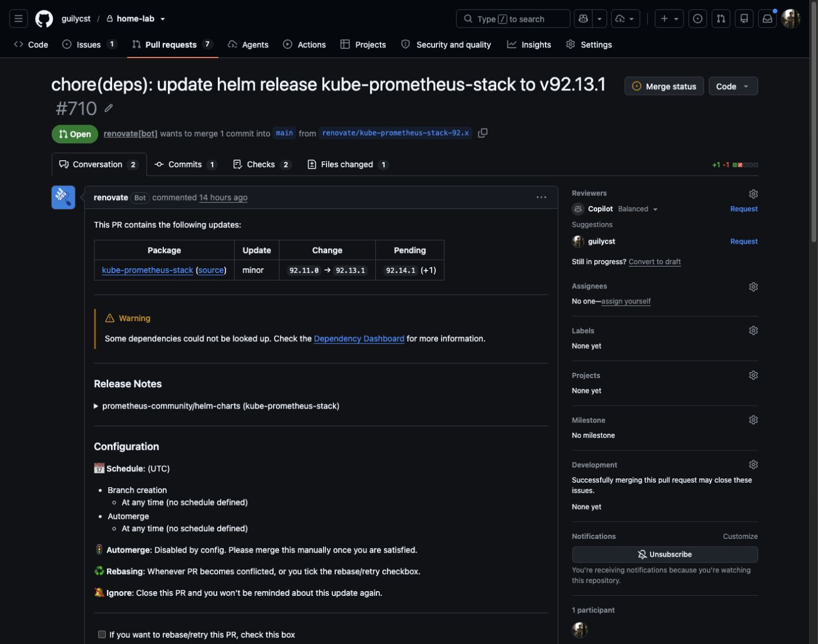Open the Code repository tab

pyautogui.click(x=31, y=45)
